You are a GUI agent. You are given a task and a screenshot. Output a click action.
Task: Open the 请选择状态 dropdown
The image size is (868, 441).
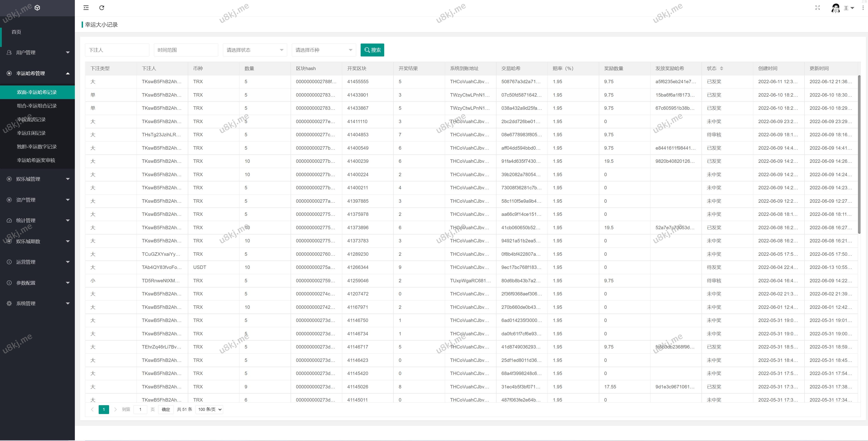tap(255, 50)
